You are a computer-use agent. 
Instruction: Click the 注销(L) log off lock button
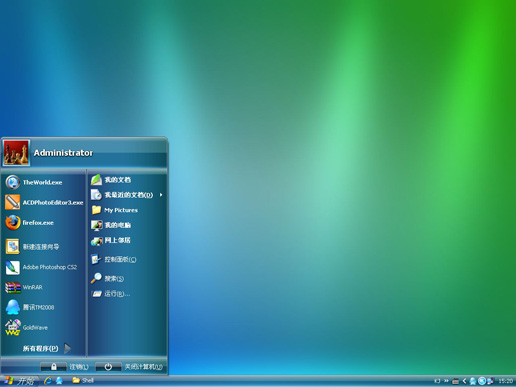point(54,367)
